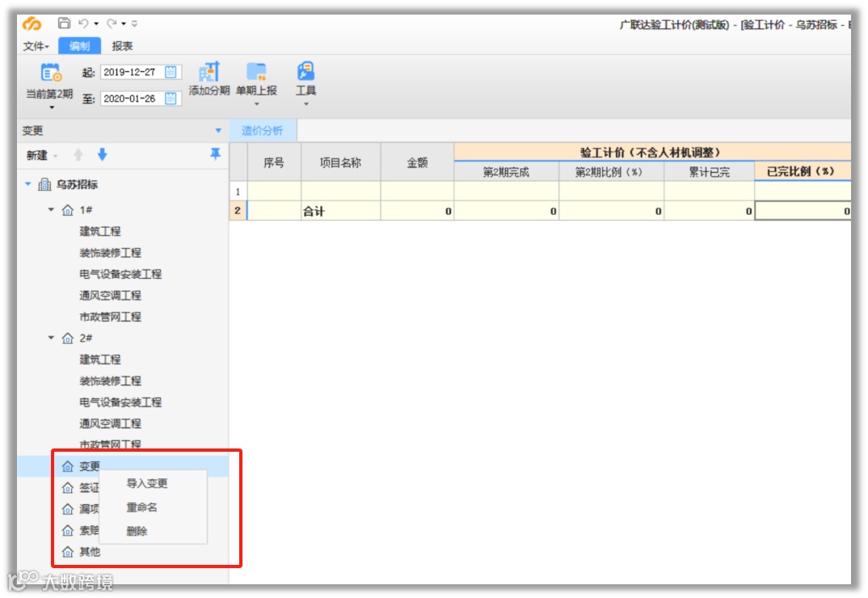The image size is (868, 598).
Task: Click the 漏项 node house icon
Action: pyautogui.click(x=68, y=509)
